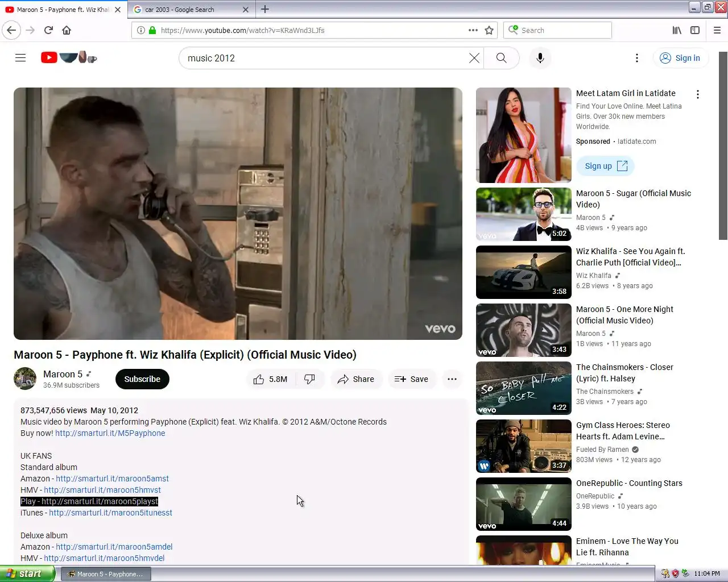728x582 pixels.
Task: Open the Firefox hamburger menu
Action: click(717, 30)
